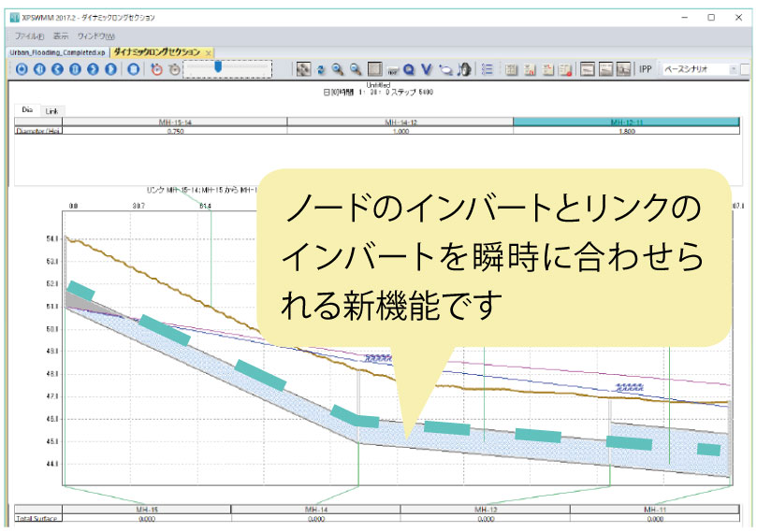Click the ruler measure icon

tap(392, 71)
